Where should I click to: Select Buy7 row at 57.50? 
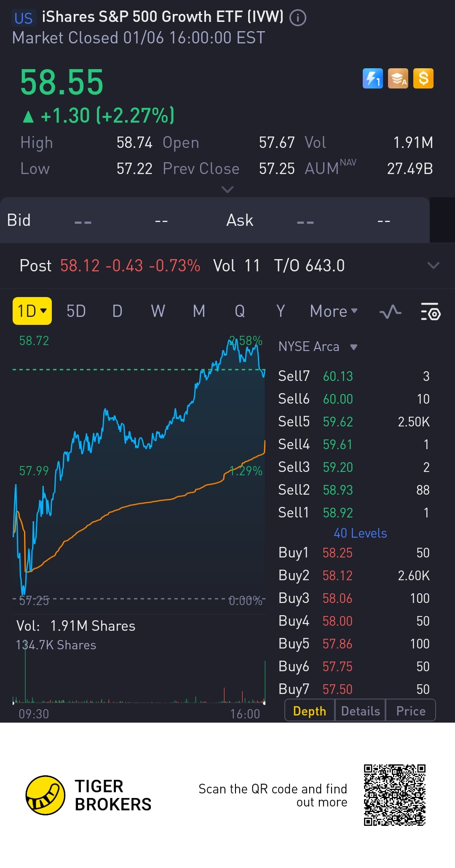tap(354, 689)
